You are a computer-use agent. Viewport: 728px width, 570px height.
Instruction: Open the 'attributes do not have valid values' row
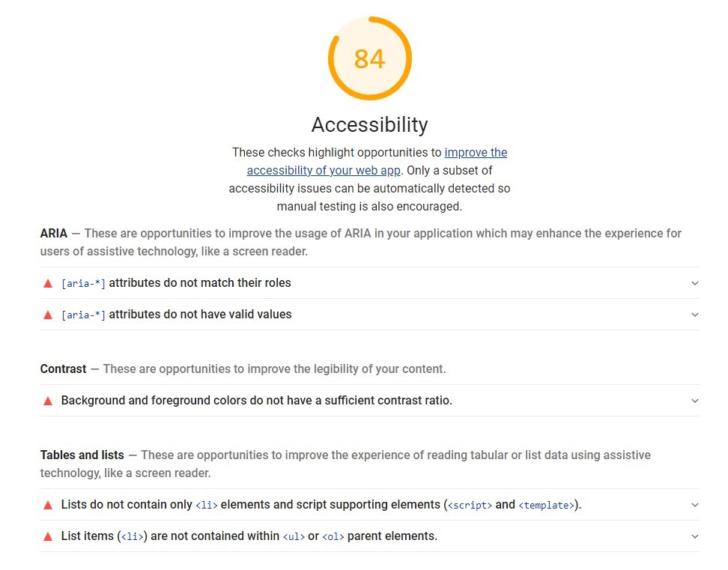coord(369,315)
